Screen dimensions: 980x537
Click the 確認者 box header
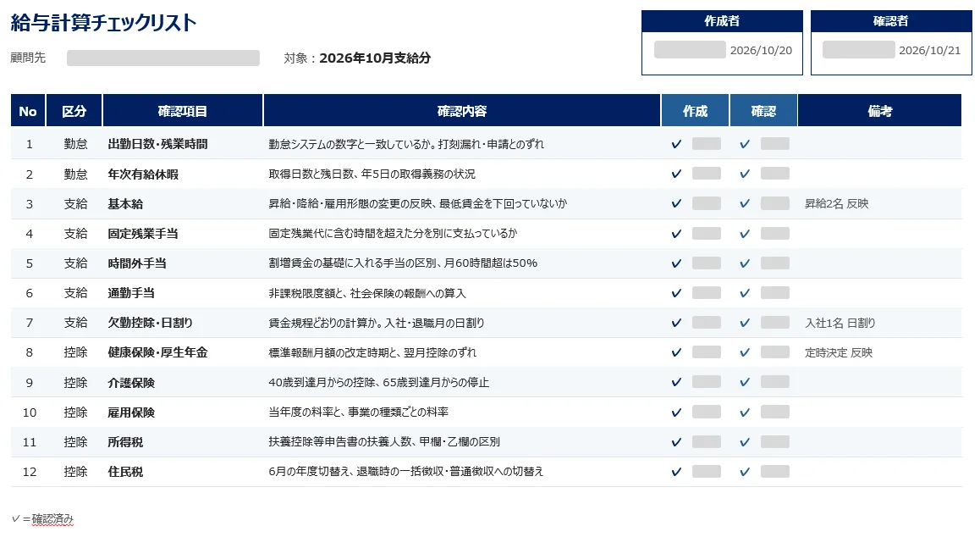tap(891, 21)
